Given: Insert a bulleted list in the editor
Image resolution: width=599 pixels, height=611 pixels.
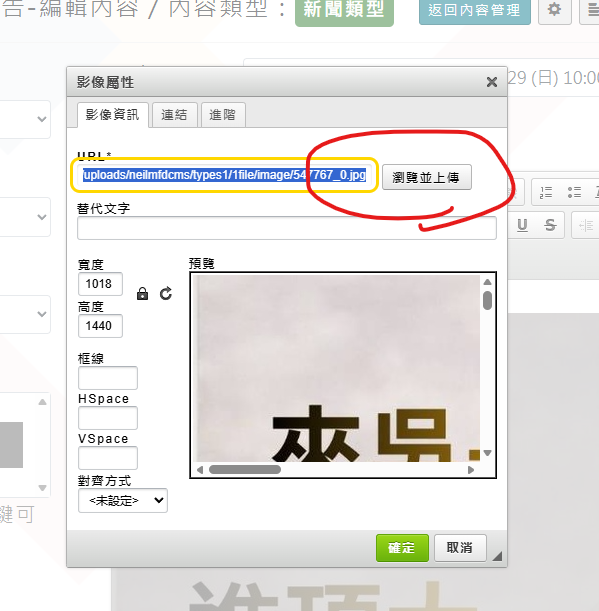Looking at the screenshot, I should click(574, 192).
